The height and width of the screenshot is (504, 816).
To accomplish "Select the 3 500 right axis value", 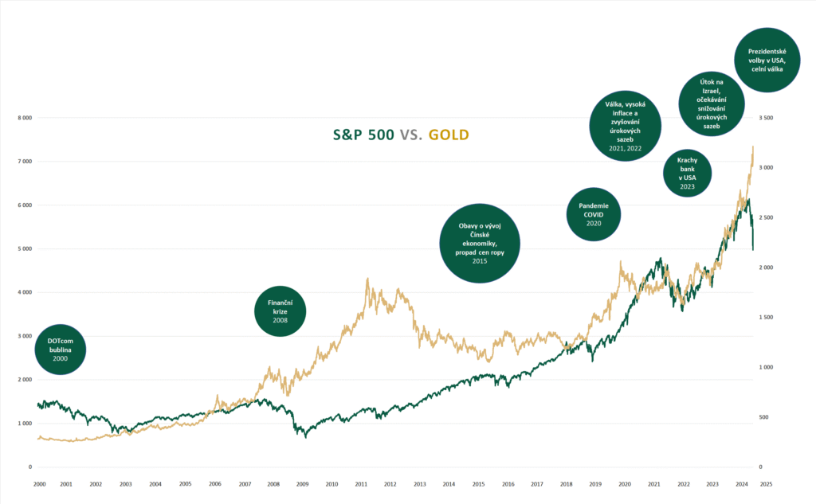I will click(x=766, y=118).
